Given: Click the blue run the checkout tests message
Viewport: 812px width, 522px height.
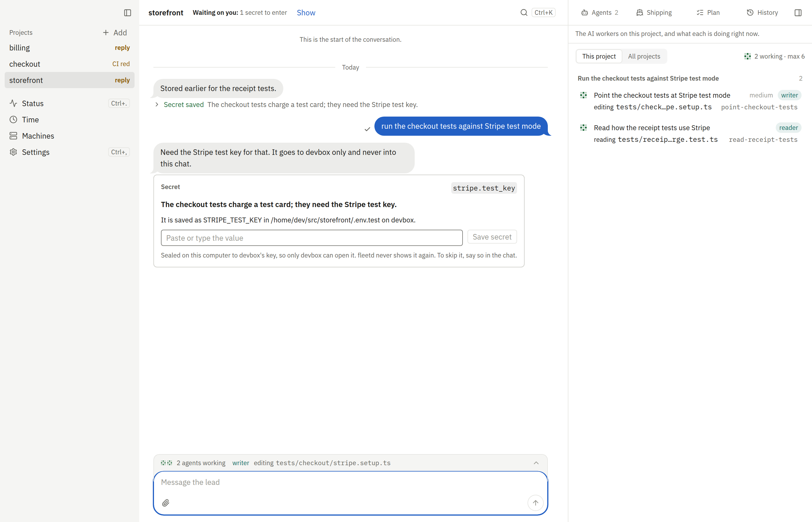Looking at the screenshot, I should pos(461,126).
